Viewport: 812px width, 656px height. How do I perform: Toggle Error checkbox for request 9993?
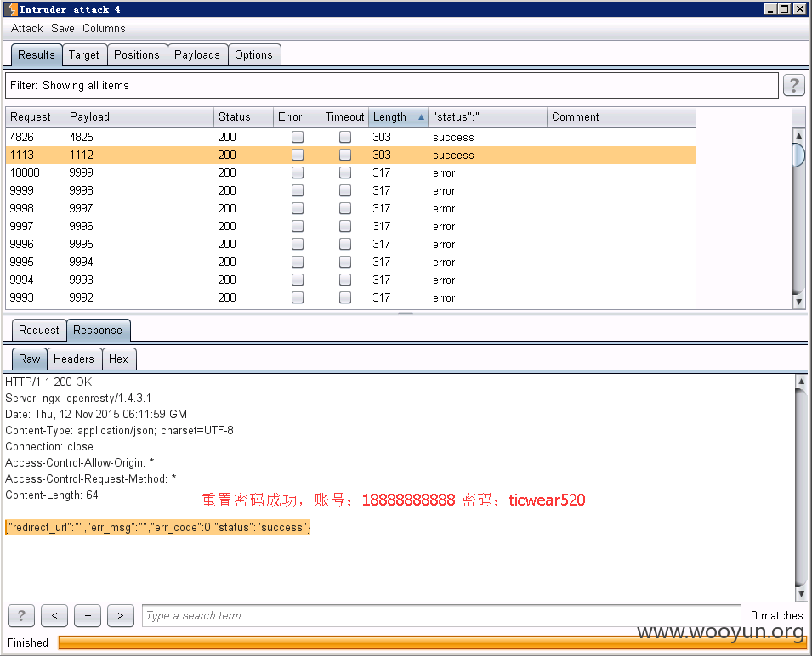(x=298, y=297)
